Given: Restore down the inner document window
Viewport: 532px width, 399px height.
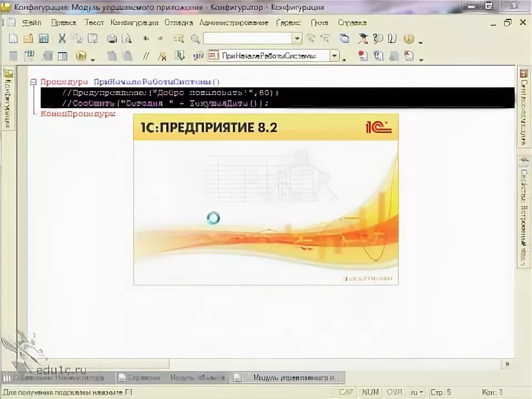Looking at the screenshot, I should [508, 23].
